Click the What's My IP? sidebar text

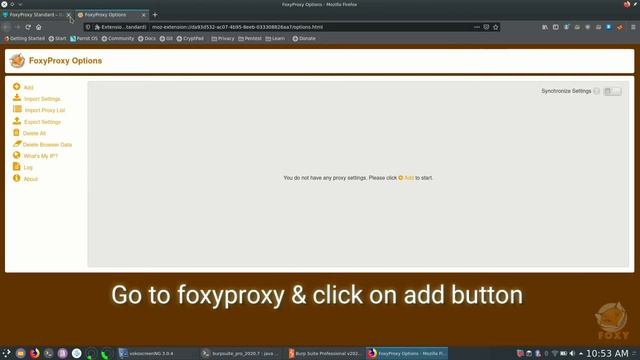[41, 156]
